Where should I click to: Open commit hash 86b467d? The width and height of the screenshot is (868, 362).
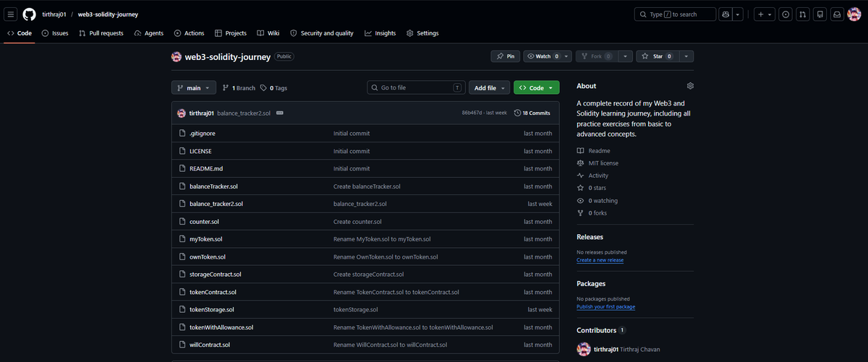[x=472, y=113]
